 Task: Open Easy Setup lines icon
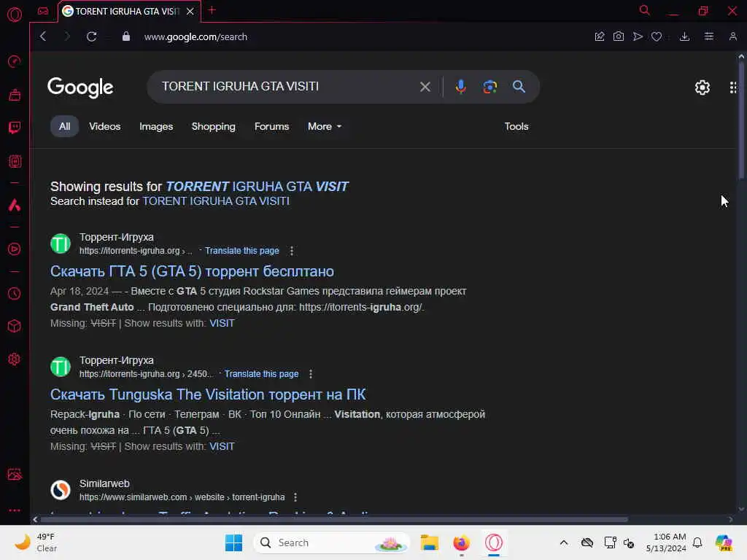pos(709,36)
